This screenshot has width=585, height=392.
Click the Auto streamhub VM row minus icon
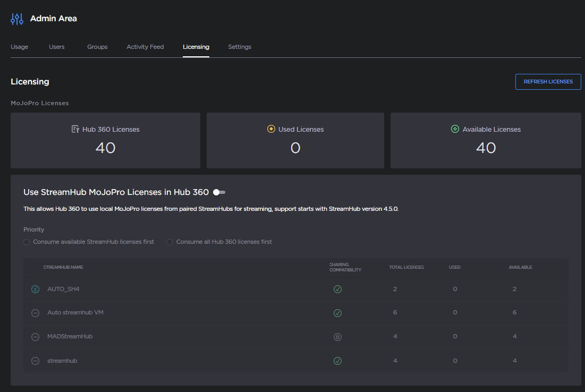[x=35, y=313]
